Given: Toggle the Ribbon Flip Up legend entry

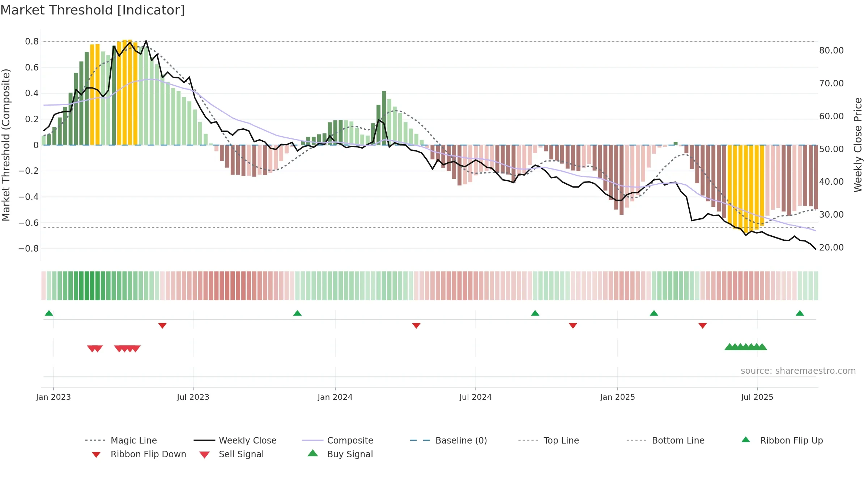Looking at the screenshot, I should tap(782, 440).
